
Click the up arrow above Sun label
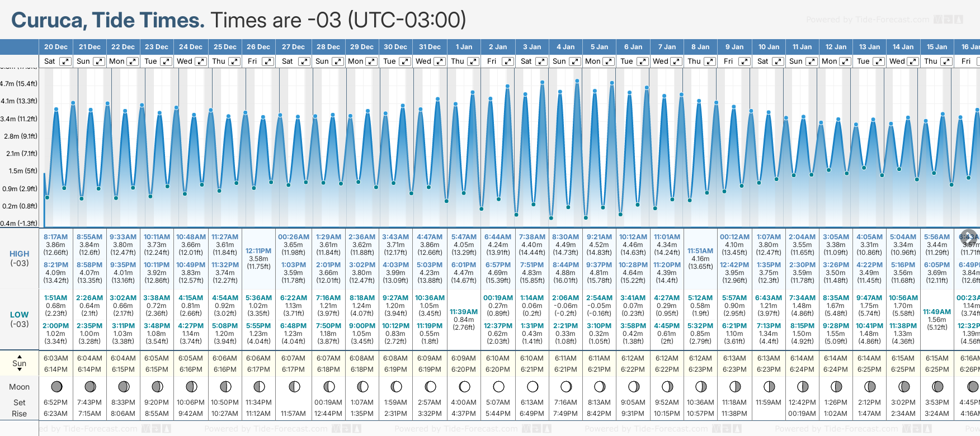click(20, 356)
